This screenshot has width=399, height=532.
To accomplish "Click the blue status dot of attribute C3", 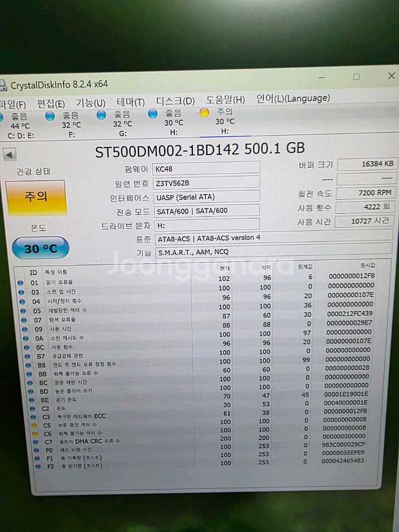I will (x=33, y=417).
